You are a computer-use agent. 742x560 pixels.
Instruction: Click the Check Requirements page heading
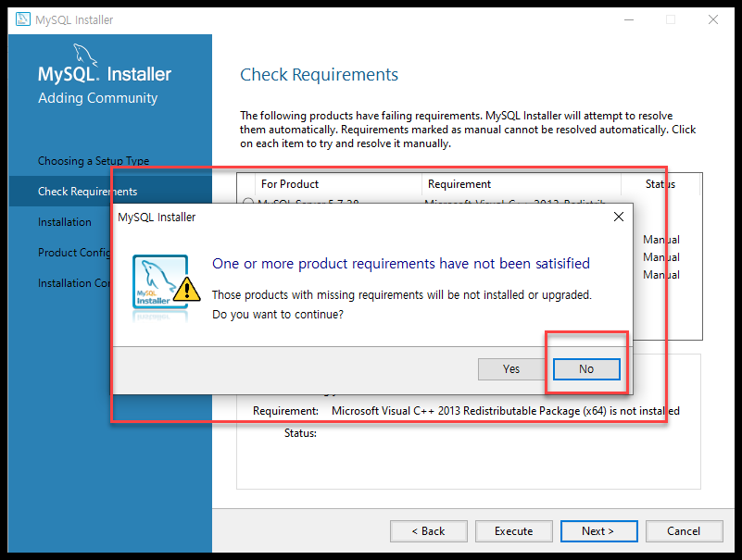(319, 75)
